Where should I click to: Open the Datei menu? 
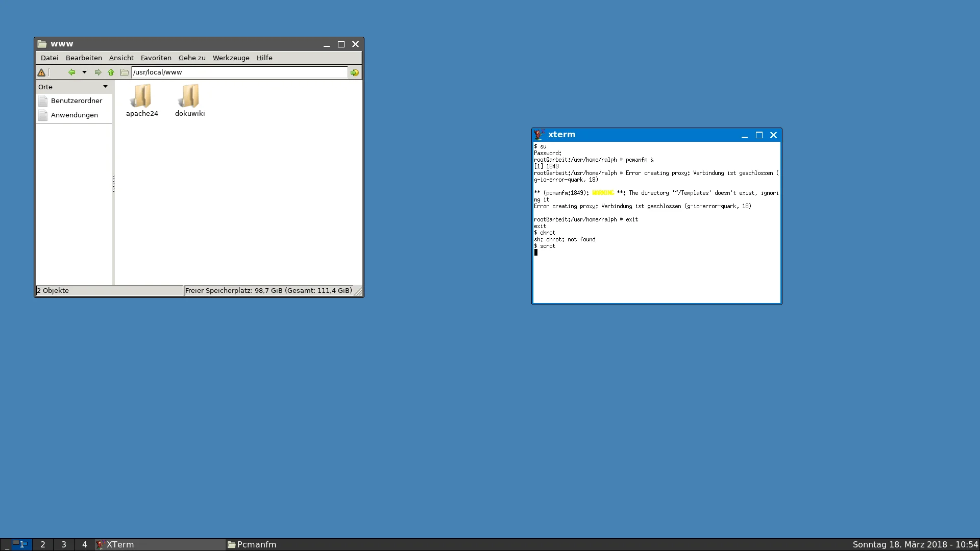[50, 58]
